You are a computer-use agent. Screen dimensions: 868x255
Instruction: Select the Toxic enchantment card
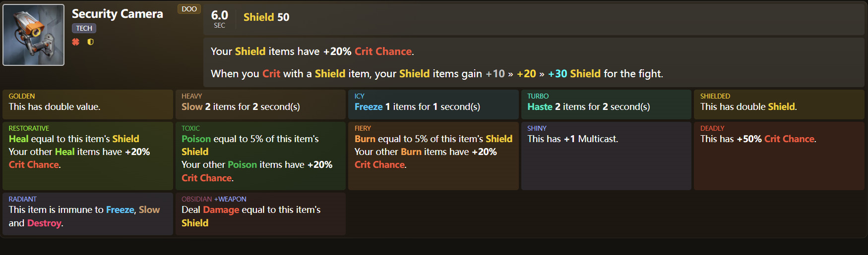[260, 155]
